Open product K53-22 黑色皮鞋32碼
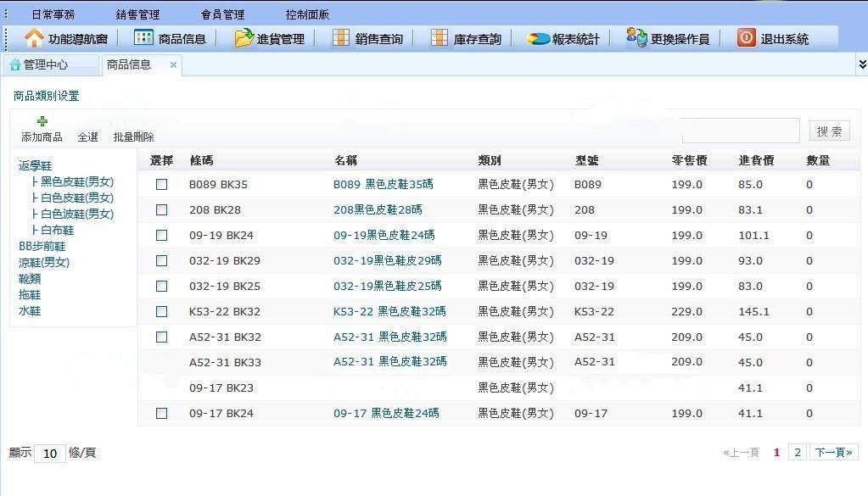868x496 pixels. (389, 311)
